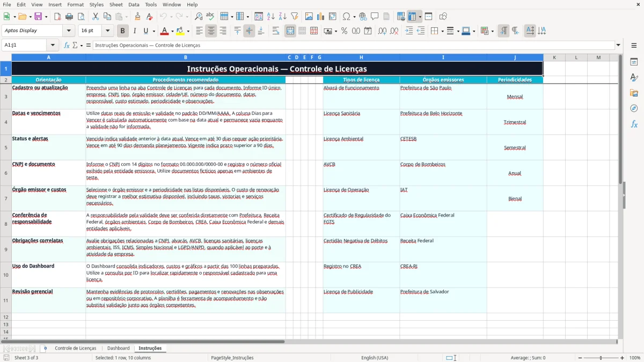Click zoom percentage 100% in status bar
The image size is (644, 362).
pyautogui.click(x=635, y=358)
